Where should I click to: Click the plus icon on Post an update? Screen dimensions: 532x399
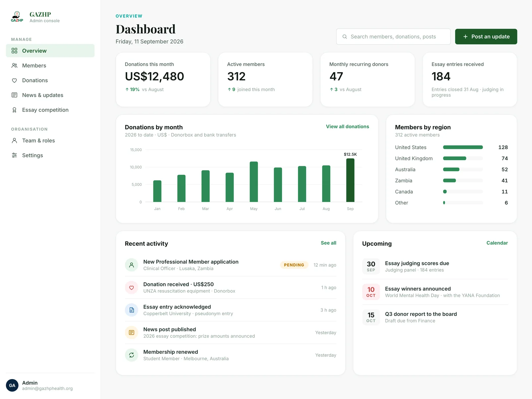pyautogui.click(x=465, y=37)
